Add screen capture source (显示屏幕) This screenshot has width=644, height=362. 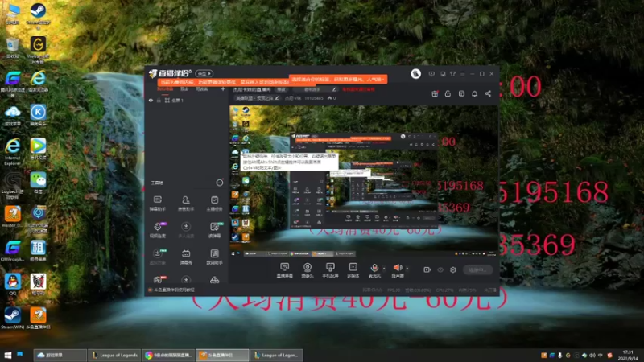(x=285, y=269)
